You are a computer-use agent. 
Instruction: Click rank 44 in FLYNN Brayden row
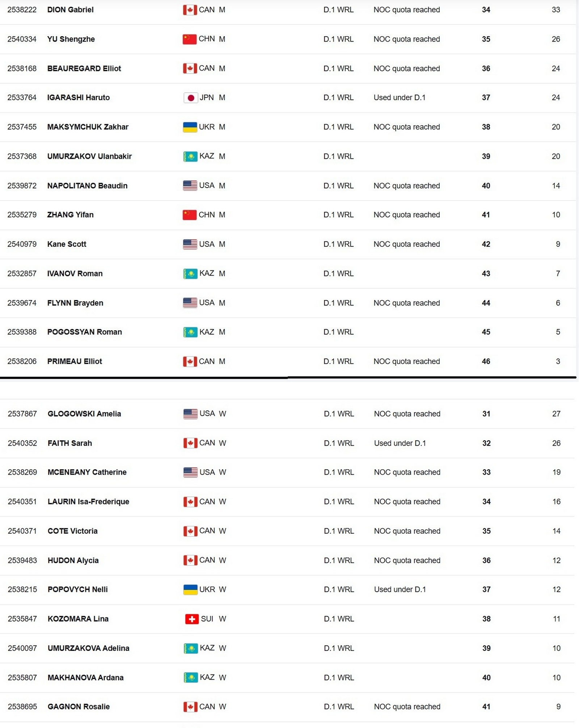tap(486, 303)
